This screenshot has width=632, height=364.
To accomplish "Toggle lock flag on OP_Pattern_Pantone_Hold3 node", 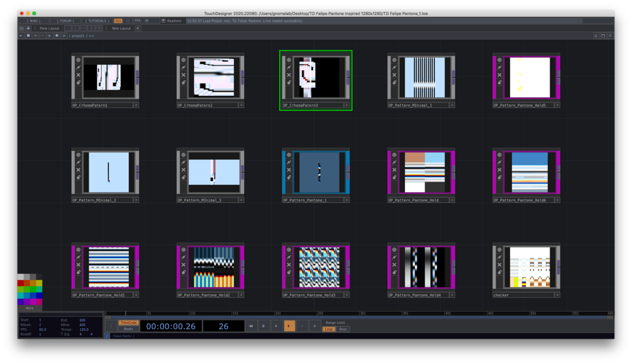I will pos(289,272).
